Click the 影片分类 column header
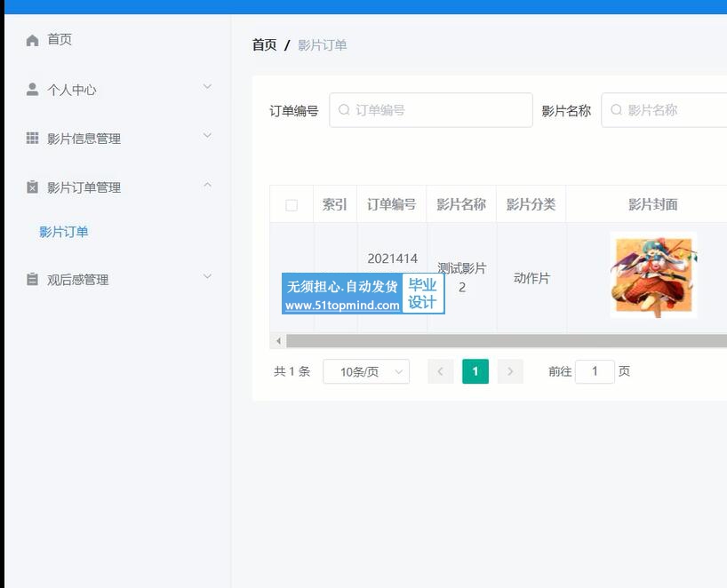Image resolution: width=727 pixels, height=588 pixels. 531,204
